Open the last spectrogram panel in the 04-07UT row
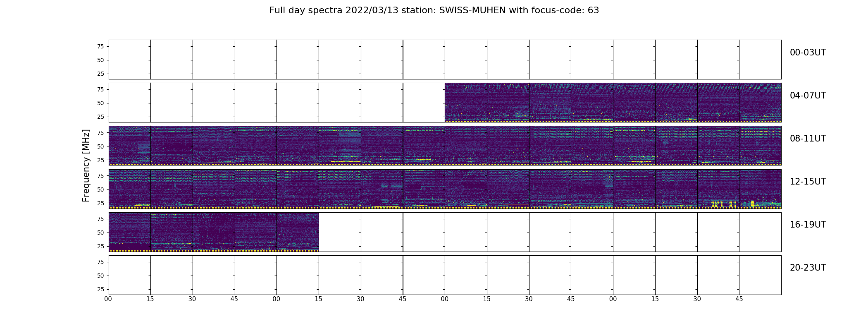Screen dimensions: 868x331 click(x=760, y=103)
